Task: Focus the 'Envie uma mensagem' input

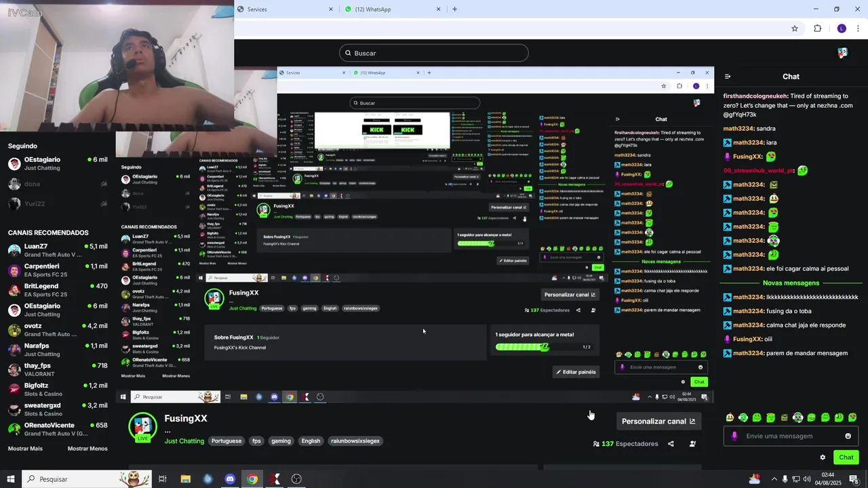Action: pyautogui.click(x=791, y=436)
